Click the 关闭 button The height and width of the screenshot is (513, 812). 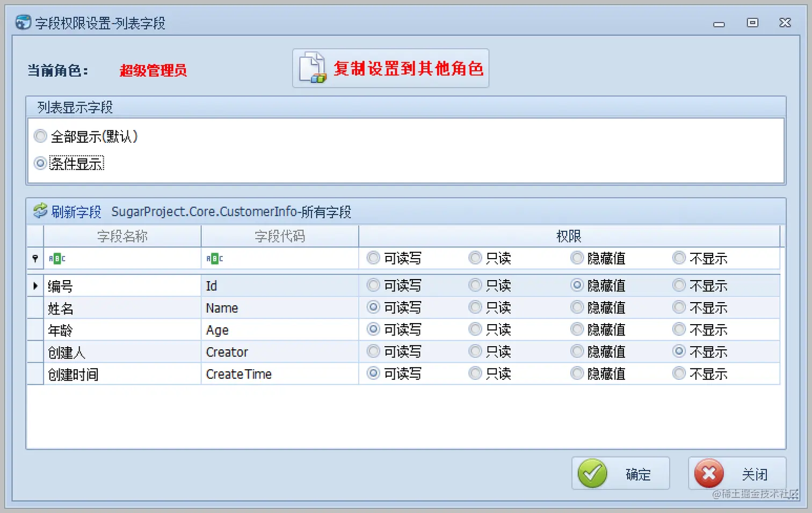click(737, 473)
